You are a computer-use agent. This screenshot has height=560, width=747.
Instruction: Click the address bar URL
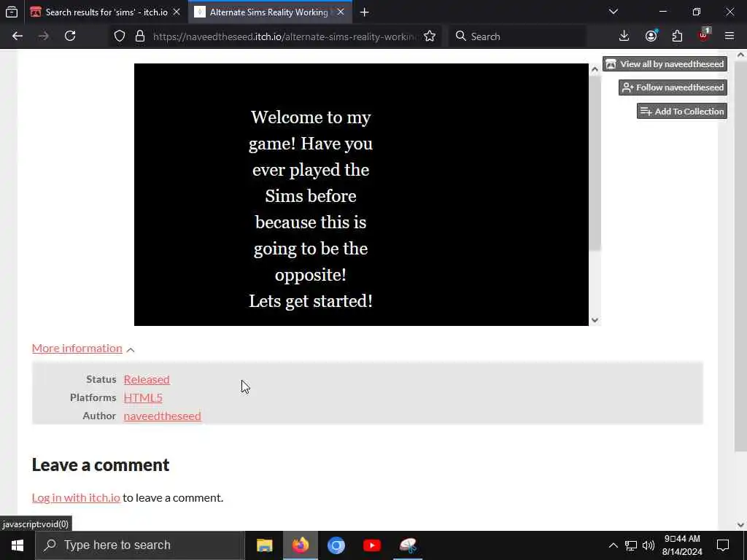[x=284, y=36]
